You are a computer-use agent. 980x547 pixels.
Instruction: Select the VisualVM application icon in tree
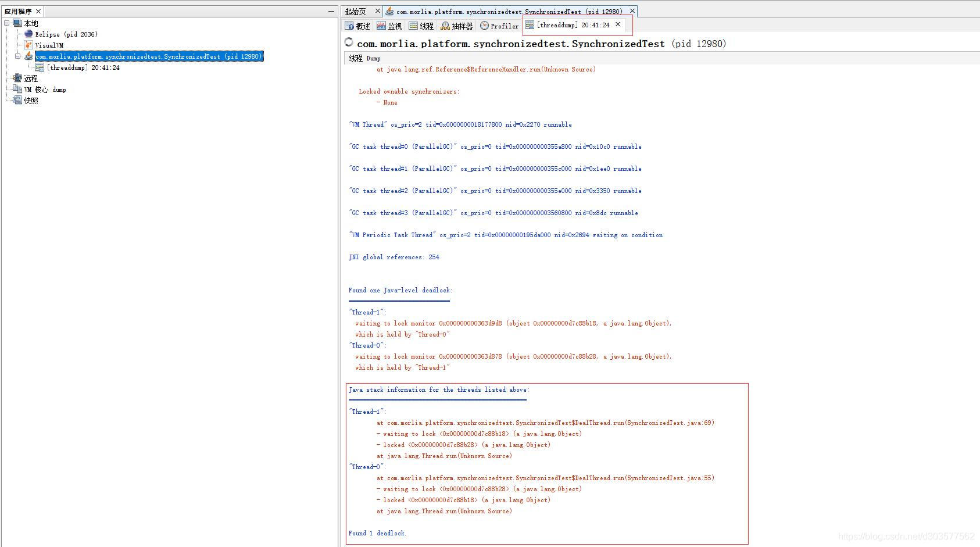pyautogui.click(x=28, y=45)
